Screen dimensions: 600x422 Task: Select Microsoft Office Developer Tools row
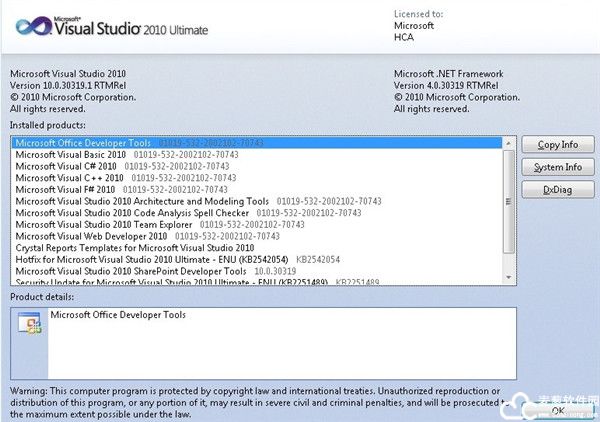[257, 143]
